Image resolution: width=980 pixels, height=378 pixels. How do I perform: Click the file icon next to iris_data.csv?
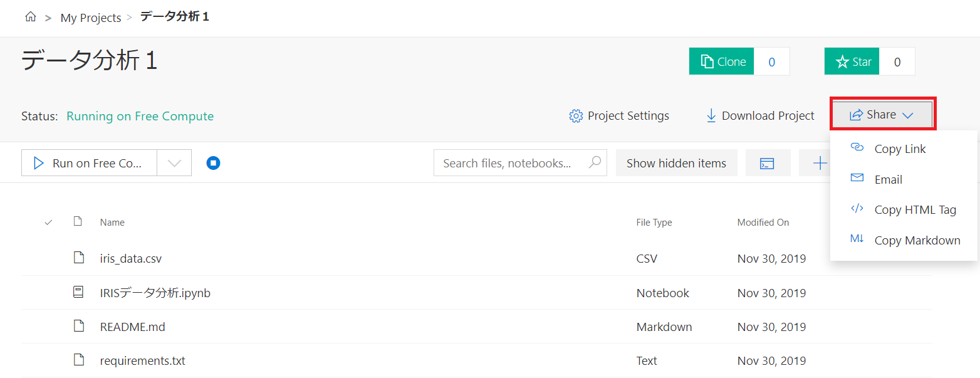78,258
